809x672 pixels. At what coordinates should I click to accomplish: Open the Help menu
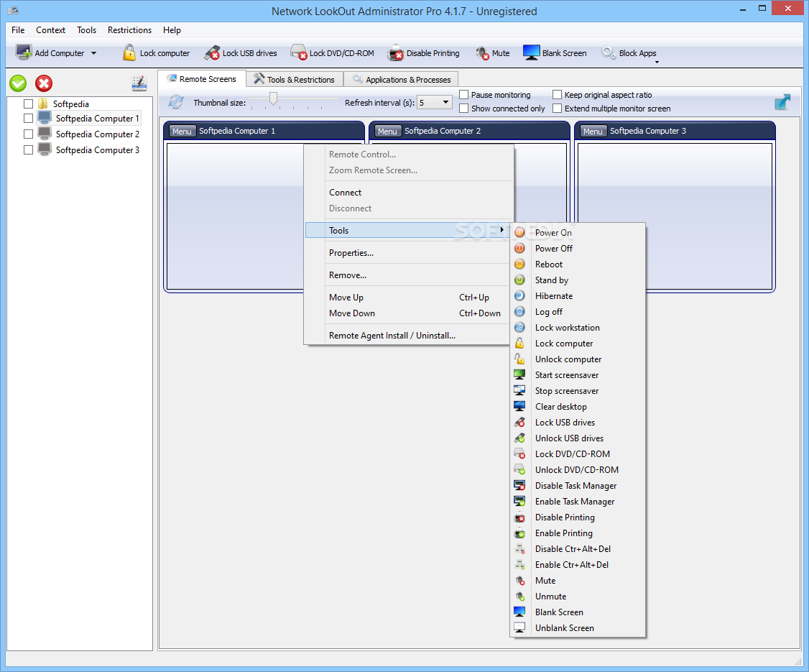click(172, 30)
